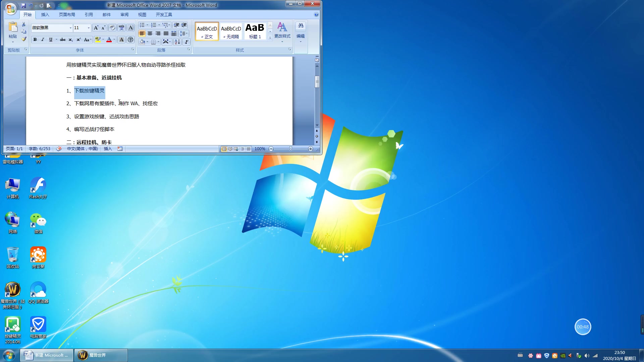Open the font name dropdown (微软雅黑)
The width and height of the screenshot is (644, 362).
[x=70, y=28]
